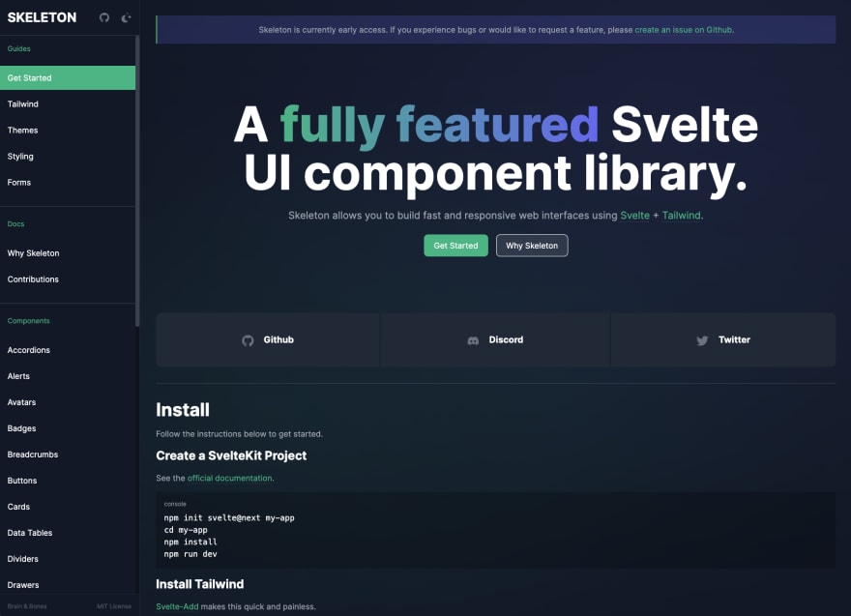
Task: Open Why Skeleton in Docs section
Action: coord(33,253)
